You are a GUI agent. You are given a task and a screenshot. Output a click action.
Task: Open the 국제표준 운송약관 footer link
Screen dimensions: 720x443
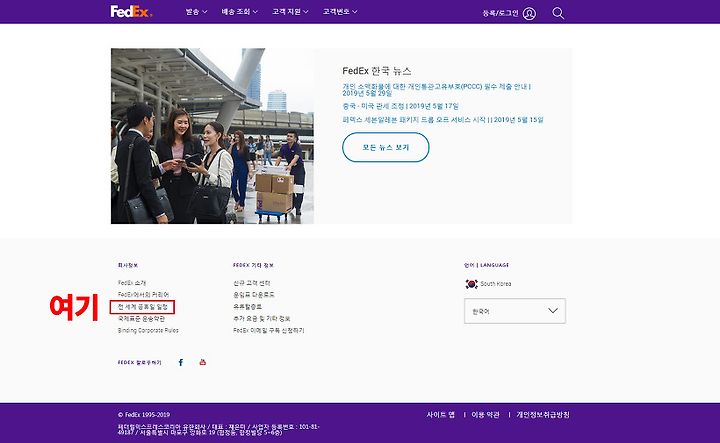coord(141,319)
